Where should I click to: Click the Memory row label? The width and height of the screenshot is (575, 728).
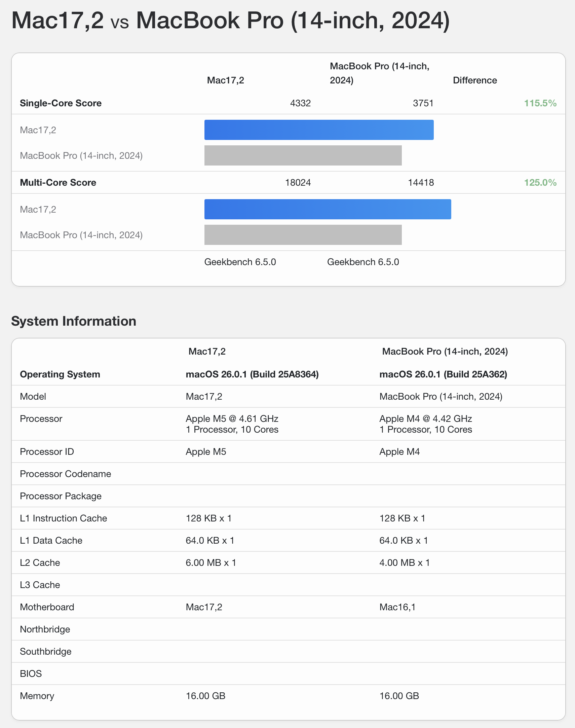[x=37, y=696]
